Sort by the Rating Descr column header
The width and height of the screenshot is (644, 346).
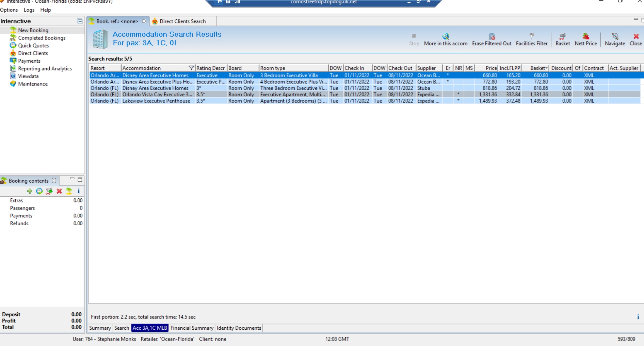click(211, 68)
